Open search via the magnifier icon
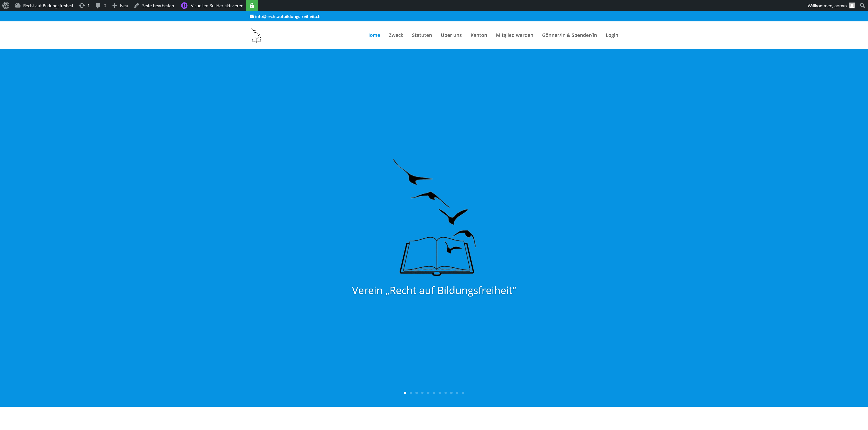The image size is (868, 430). pyautogui.click(x=862, y=5)
